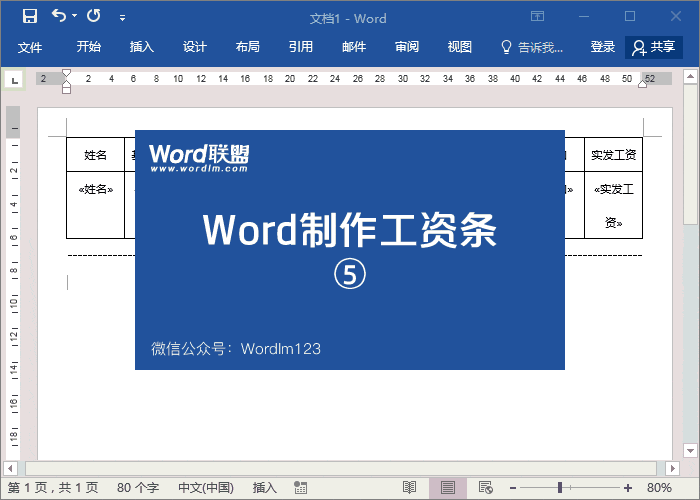Click the page count status 第1页，共1页

(x=53, y=488)
